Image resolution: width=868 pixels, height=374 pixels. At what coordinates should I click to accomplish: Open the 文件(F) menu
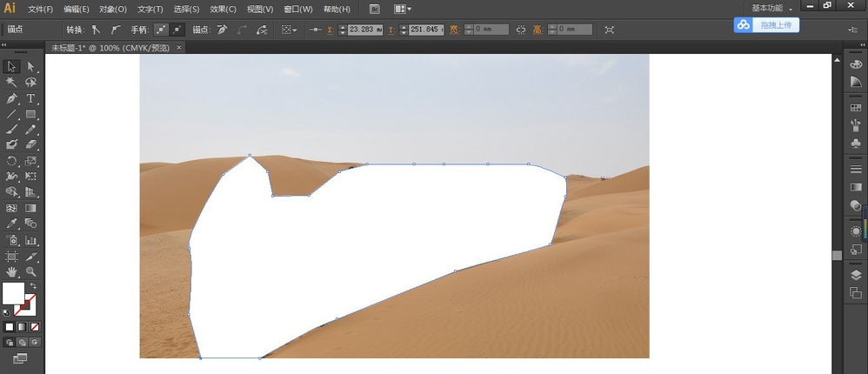point(40,9)
